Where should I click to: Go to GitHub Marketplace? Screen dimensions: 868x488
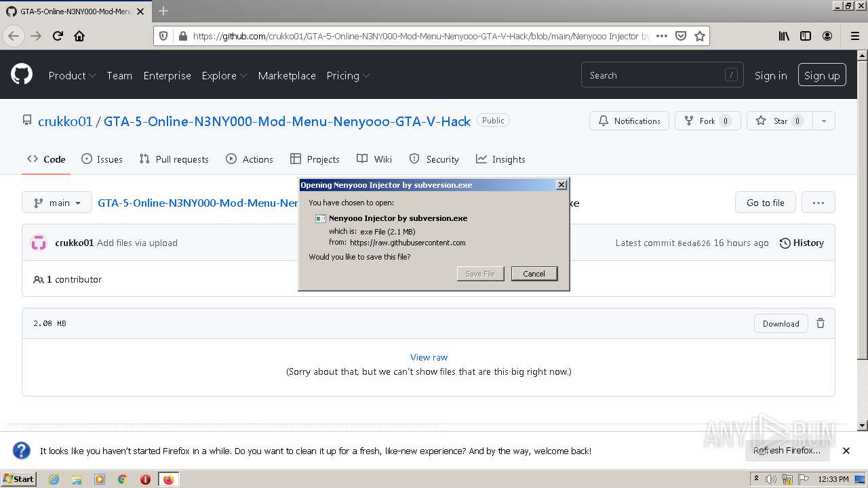[x=287, y=75]
